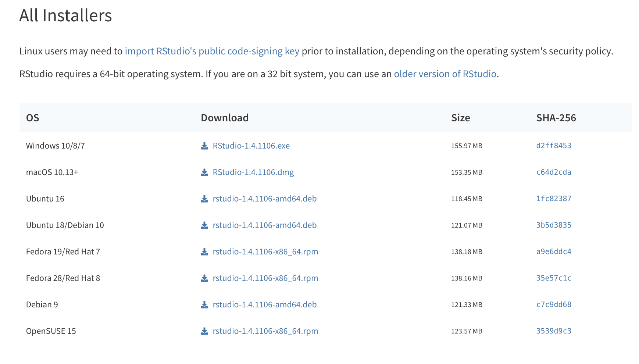Click the macOS 10.13+ cell
Screen dimensions: 639x364
[x=52, y=172]
